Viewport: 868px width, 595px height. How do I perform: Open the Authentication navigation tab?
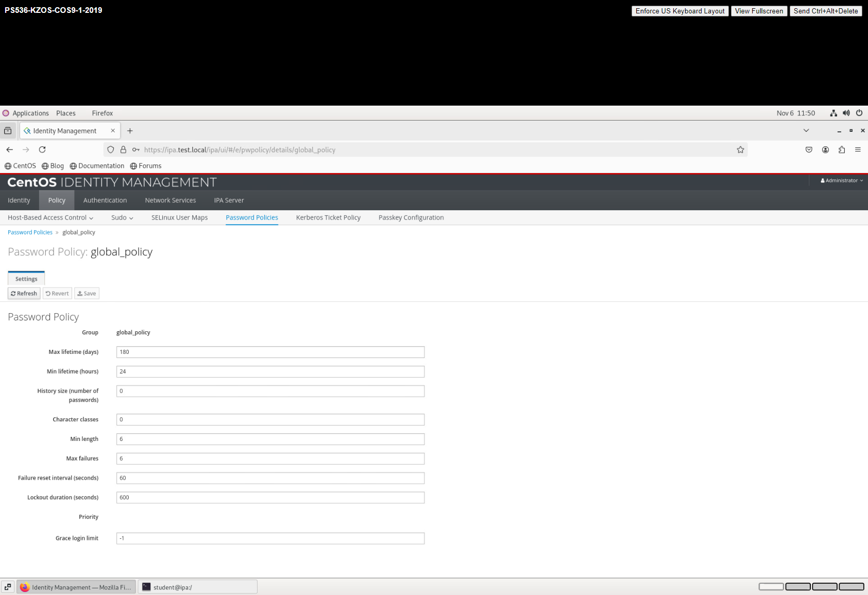click(105, 200)
